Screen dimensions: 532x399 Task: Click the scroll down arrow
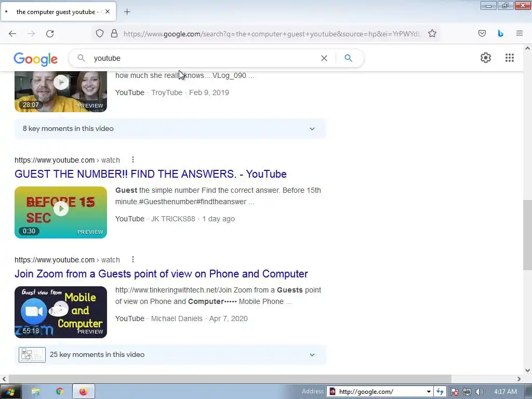click(x=527, y=370)
